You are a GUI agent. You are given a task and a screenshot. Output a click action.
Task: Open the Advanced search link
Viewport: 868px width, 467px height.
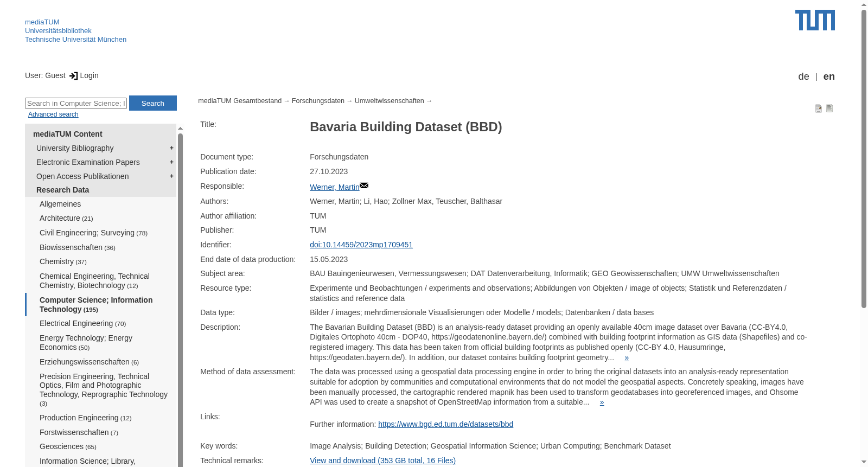[53, 114]
